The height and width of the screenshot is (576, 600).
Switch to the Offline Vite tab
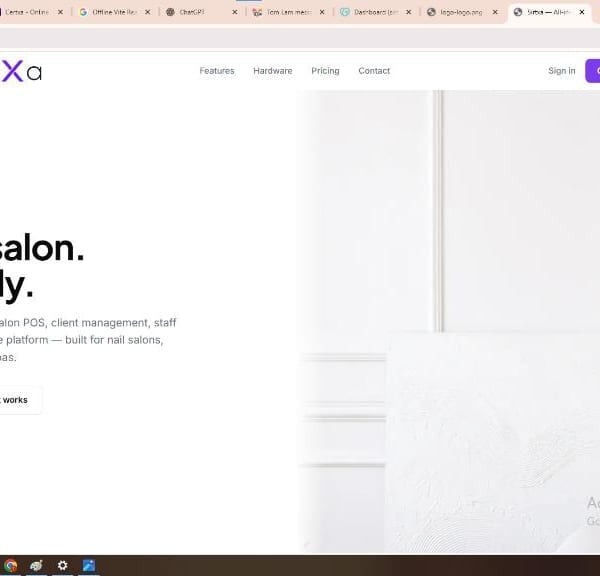pyautogui.click(x=115, y=12)
